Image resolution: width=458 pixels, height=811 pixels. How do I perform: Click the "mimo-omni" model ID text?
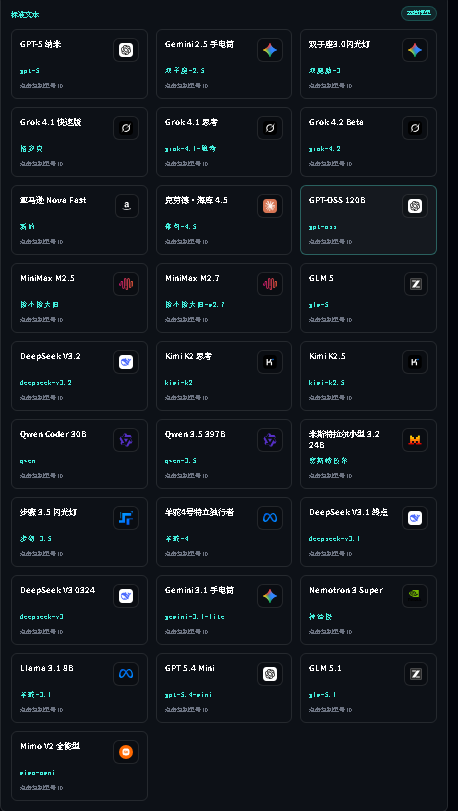point(37,773)
